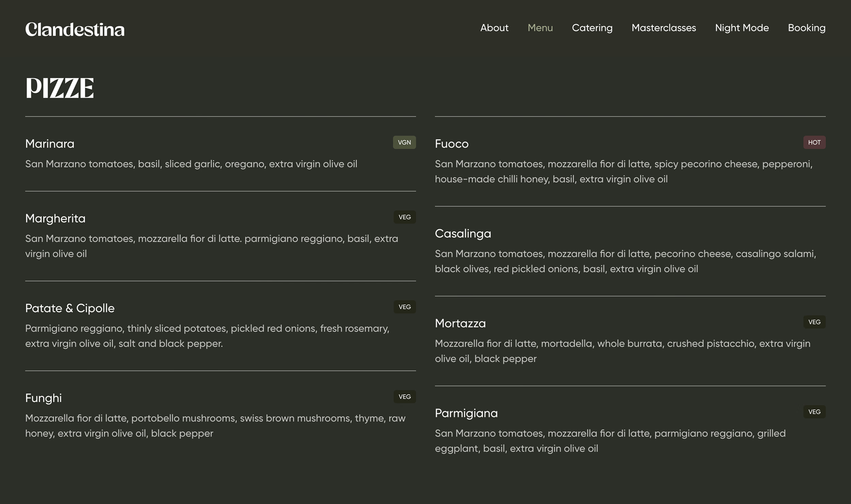851x504 pixels.
Task: Click the VEG badge on Mortazza
Action: click(x=814, y=322)
